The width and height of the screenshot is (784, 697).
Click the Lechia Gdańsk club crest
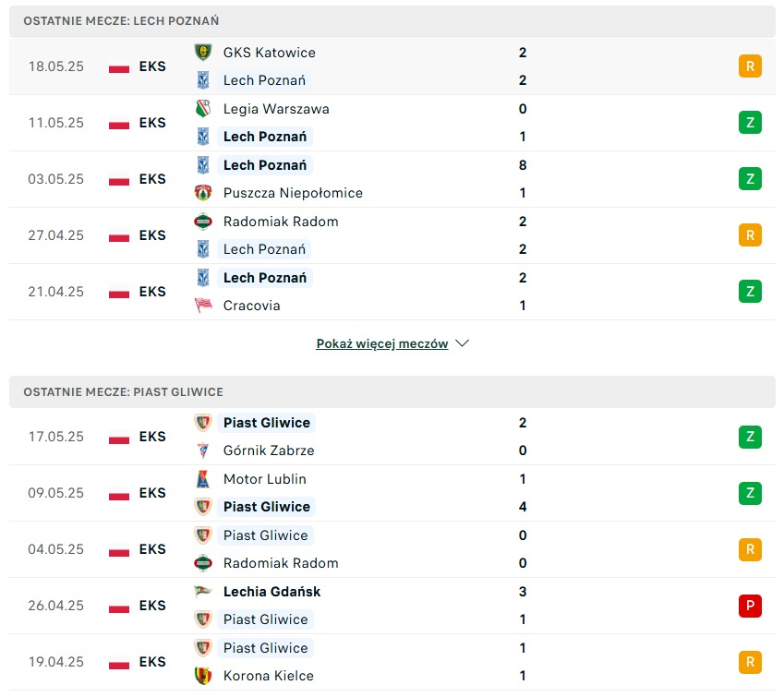203,592
